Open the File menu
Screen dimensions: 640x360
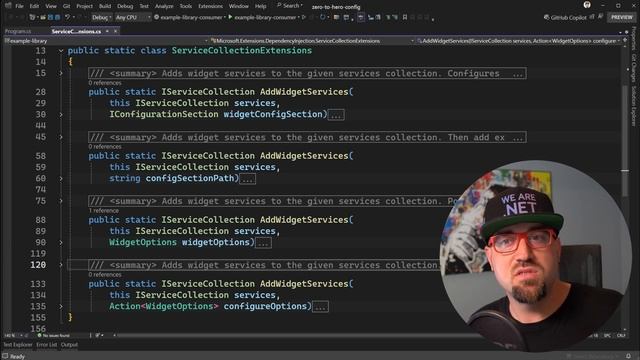click(x=19, y=6)
